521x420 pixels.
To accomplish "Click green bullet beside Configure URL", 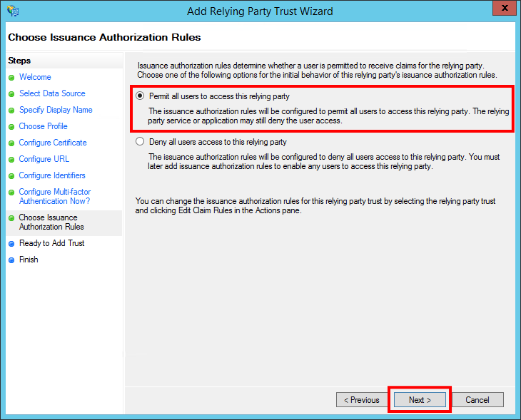I will click(x=11, y=160).
